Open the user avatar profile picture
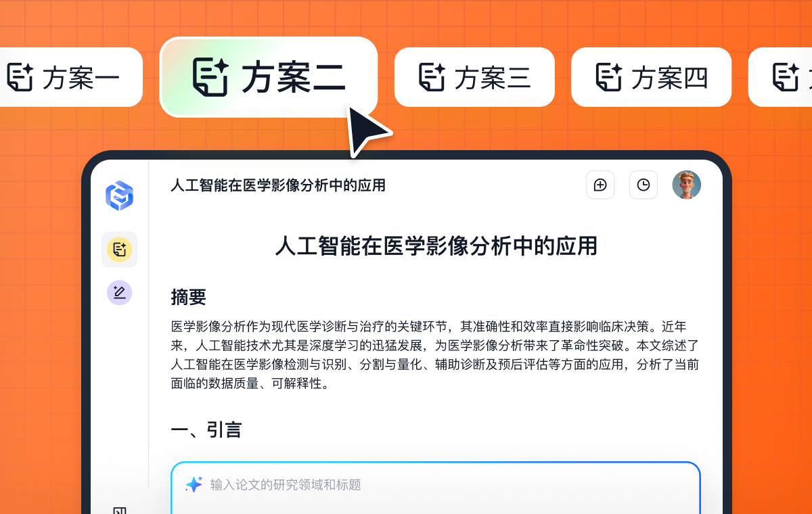The image size is (812, 514). pyautogui.click(x=686, y=185)
